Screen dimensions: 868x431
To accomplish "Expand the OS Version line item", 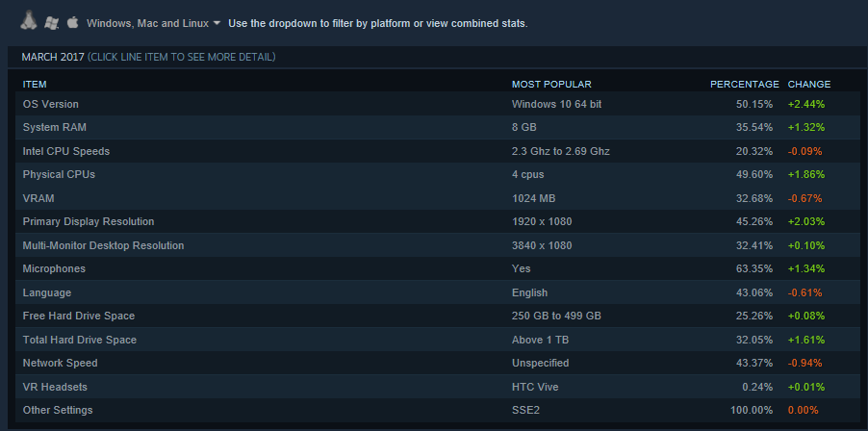I will coord(51,104).
